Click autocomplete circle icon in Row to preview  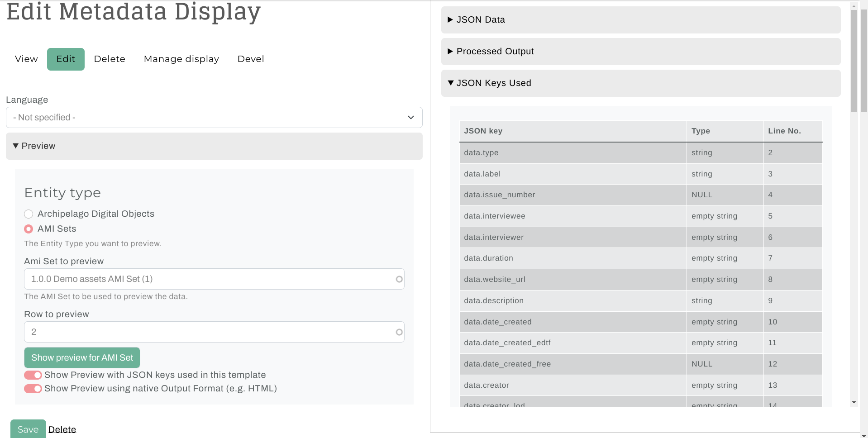click(399, 332)
